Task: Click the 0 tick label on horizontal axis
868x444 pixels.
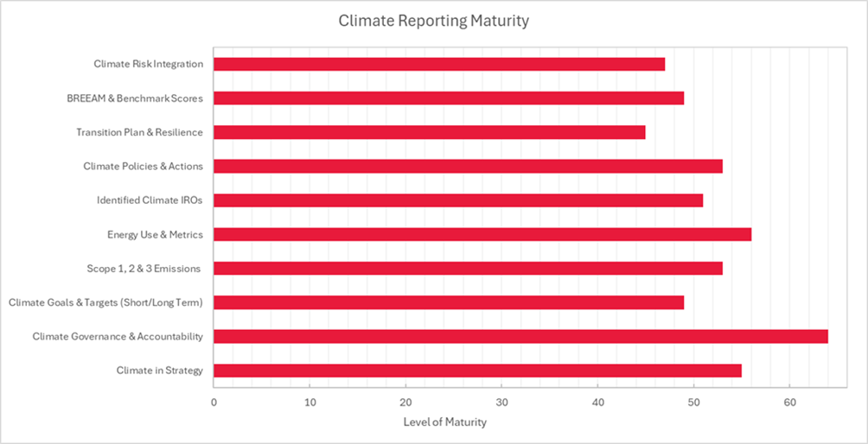Action: point(214,403)
